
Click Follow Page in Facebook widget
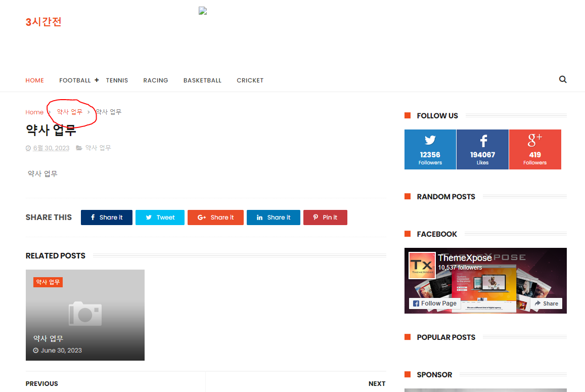tap(435, 303)
